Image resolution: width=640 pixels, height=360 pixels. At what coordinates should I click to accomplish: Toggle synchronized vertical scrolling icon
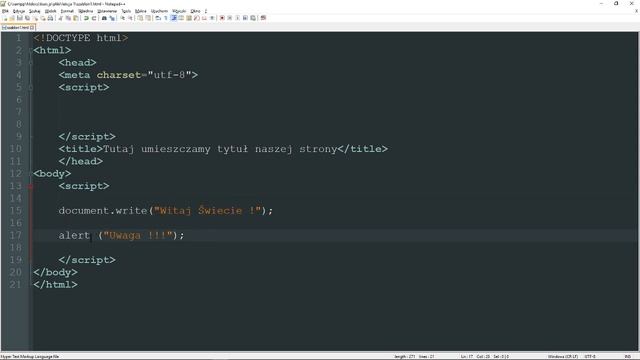pos(140,18)
